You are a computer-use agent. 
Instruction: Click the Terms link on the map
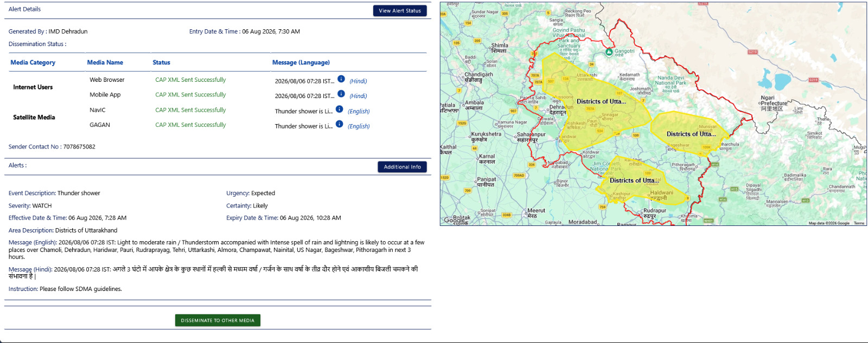coord(859,223)
